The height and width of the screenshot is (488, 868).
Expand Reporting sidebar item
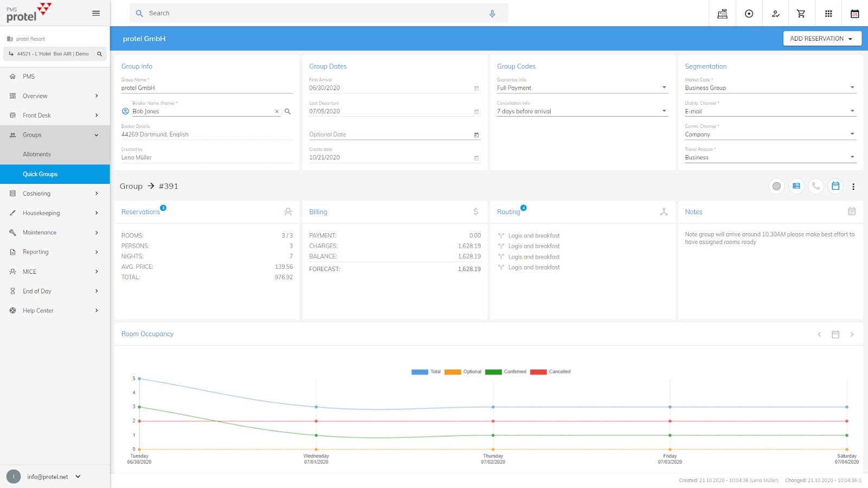pyautogui.click(x=55, y=252)
